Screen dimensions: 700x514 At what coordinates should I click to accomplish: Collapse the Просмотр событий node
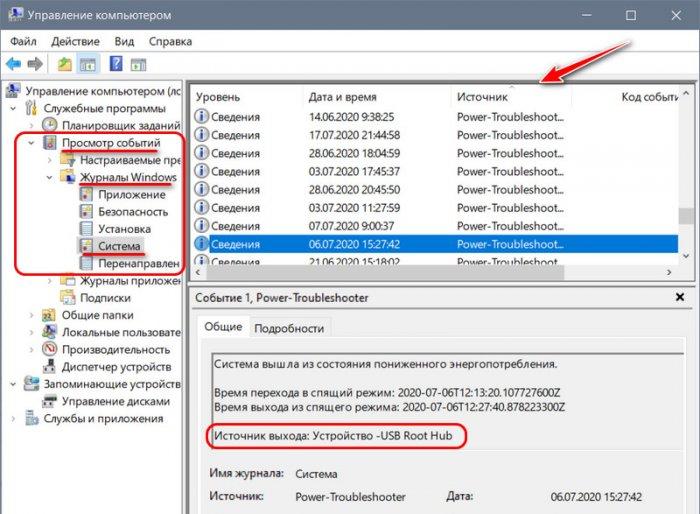point(31,143)
